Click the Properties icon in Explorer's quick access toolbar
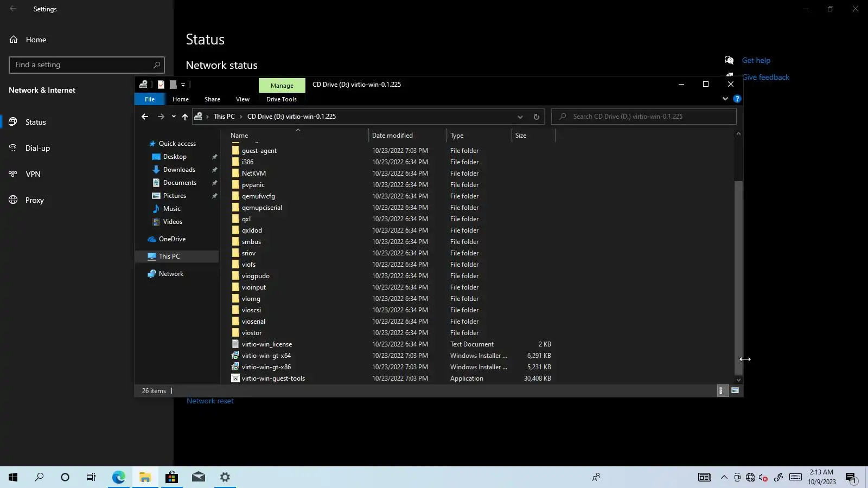This screenshot has width=868, height=488. coord(161,85)
